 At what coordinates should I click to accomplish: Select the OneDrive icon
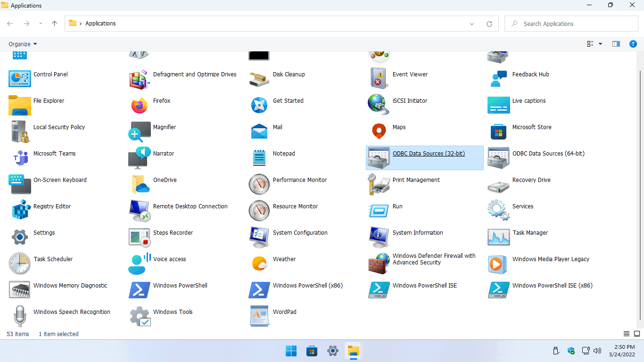coord(140,184)
